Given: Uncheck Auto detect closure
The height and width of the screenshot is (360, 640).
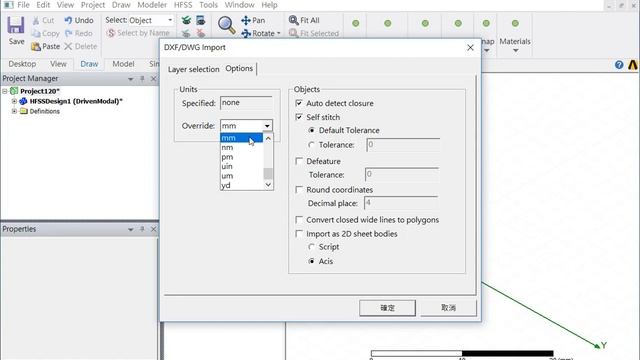Looking at the screenshot, I should click(299, 103).
